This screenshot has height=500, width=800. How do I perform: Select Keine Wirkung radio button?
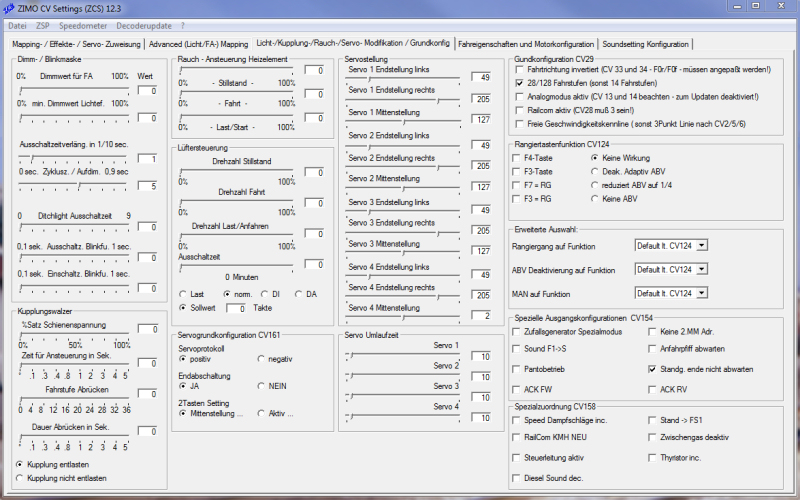pyautogui.click(x=594, y=158)
